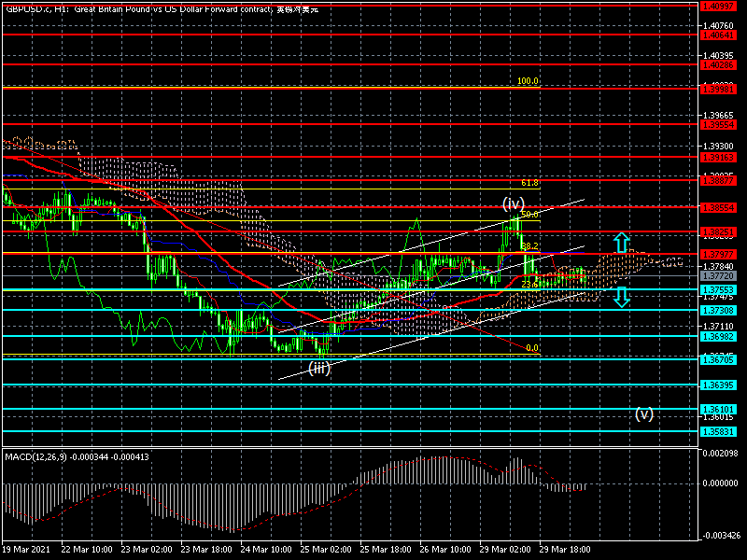Select the 1.37553 cyan price label

click(x=718, y=290)
